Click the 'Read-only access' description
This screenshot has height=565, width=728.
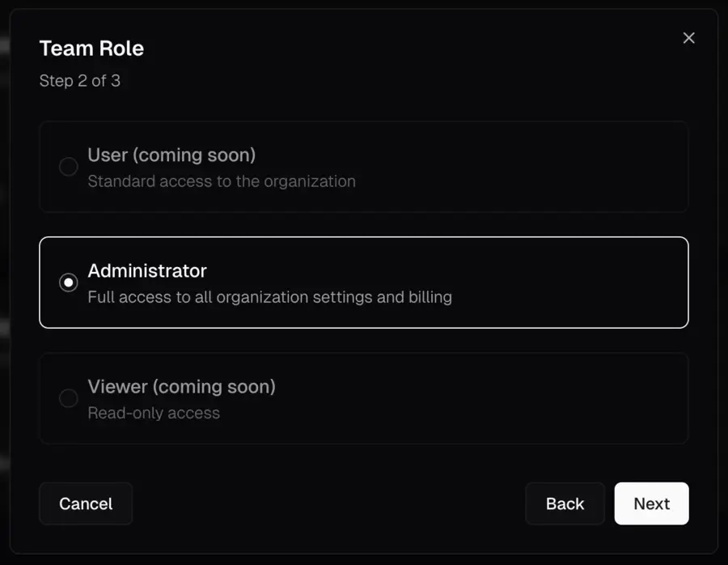[154, 413]
